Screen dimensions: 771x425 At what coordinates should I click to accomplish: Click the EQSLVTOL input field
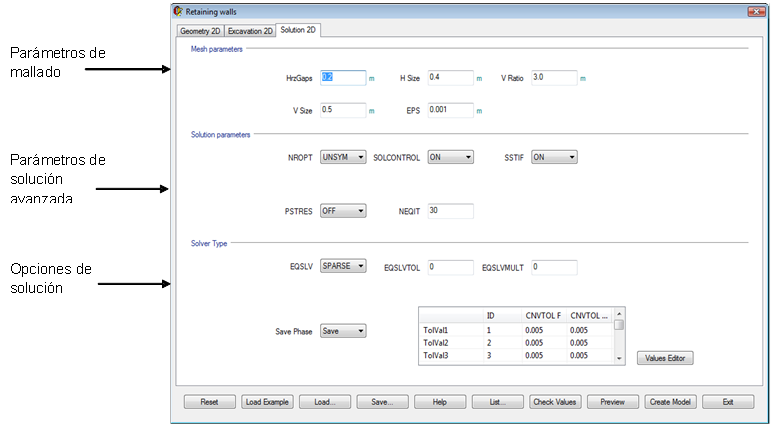point(451,267)
